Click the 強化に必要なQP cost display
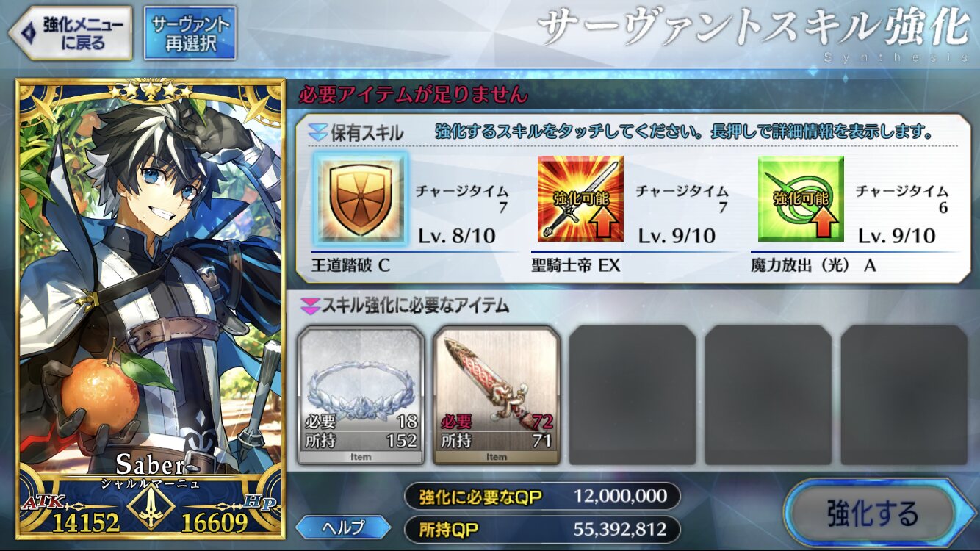 click(542, 497)
